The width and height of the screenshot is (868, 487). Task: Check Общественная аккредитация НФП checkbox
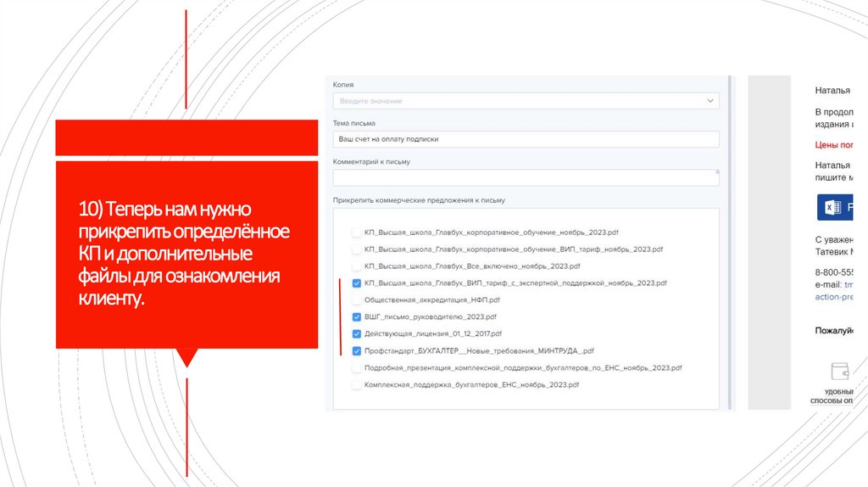pos(357,300)
